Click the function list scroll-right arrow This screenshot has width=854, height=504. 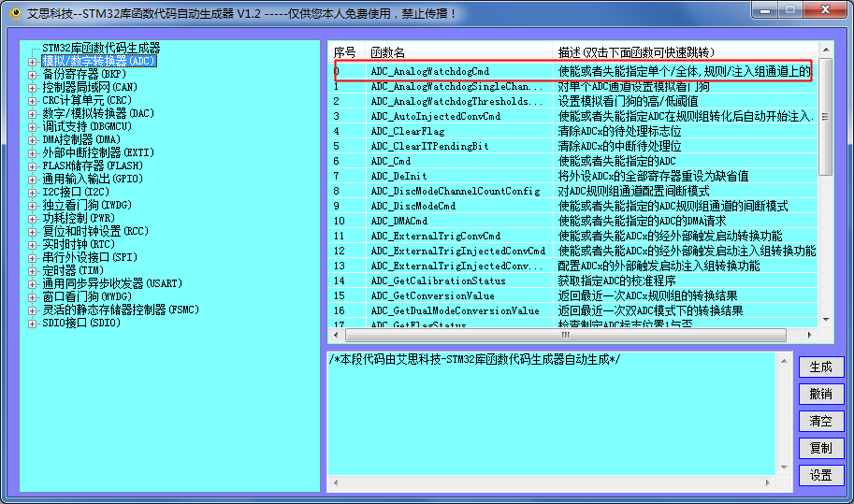pos(810,336)
